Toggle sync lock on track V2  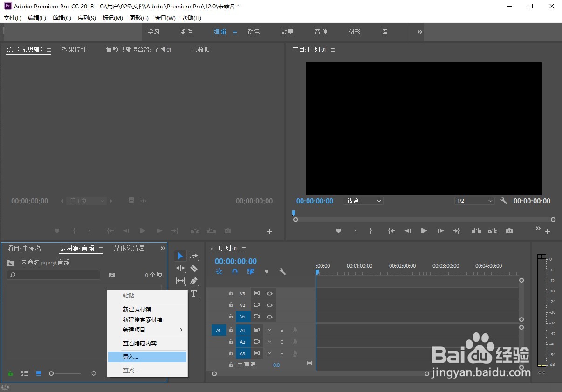pos(257,305)
